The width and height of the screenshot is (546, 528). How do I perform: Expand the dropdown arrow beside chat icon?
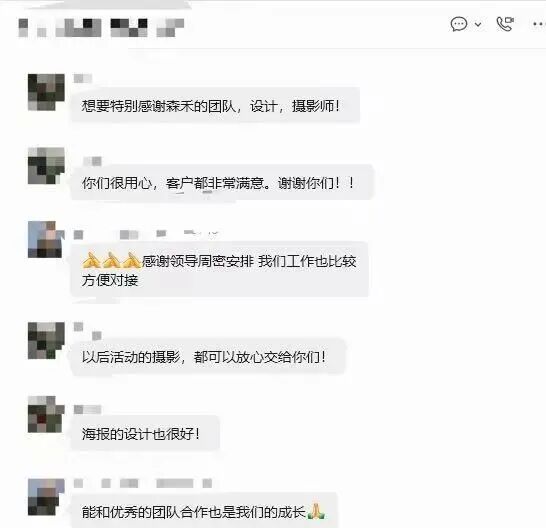point(478,24)
